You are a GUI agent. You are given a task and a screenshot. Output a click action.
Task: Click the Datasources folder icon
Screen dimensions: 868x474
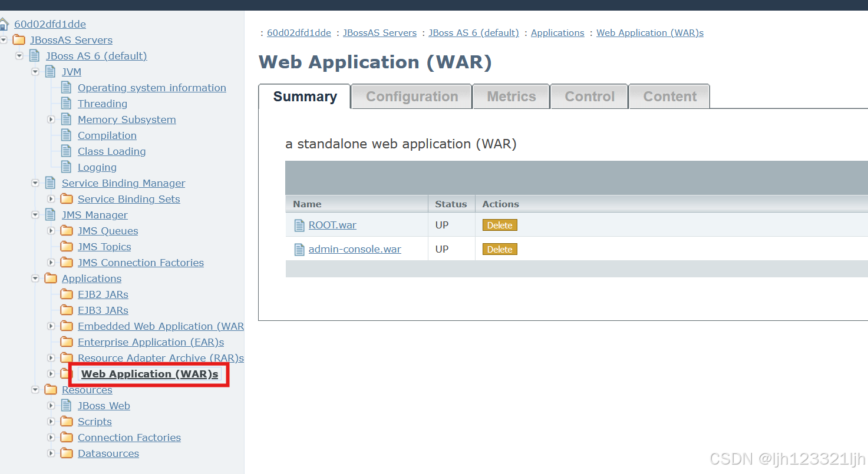[x=67, y=453]
